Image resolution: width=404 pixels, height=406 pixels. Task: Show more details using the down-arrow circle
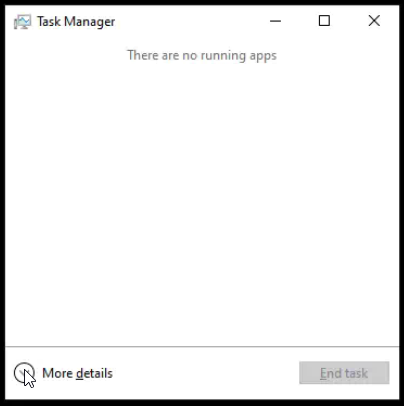[24, 373]
